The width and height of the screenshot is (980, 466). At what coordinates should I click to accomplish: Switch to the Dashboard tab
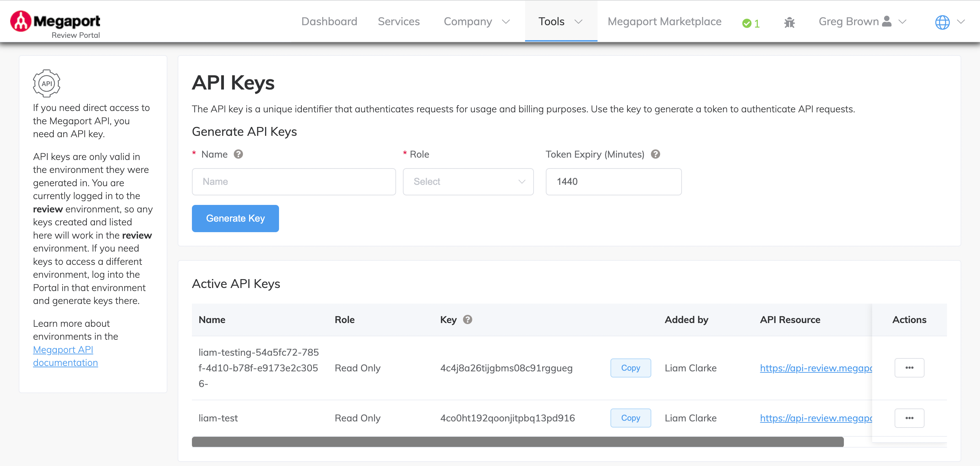click(329, 21)
